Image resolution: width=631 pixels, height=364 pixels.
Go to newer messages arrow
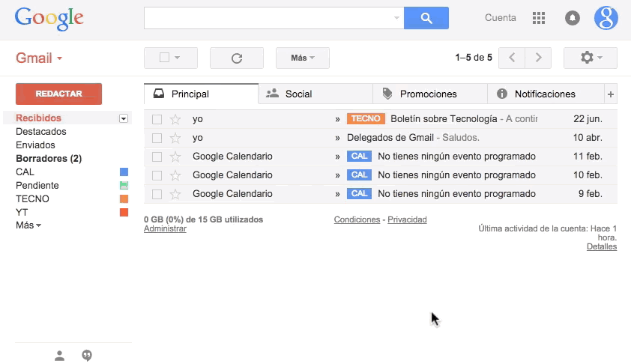[512, 58]
